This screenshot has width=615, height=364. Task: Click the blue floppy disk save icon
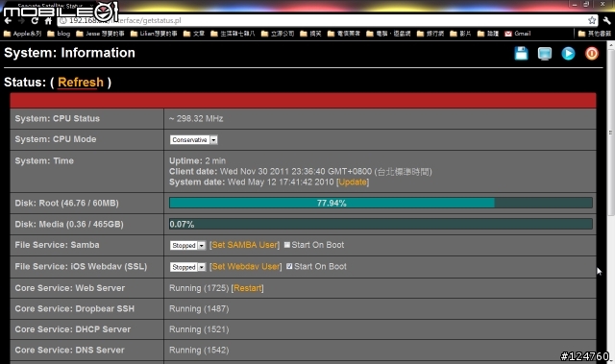point(521,53)
